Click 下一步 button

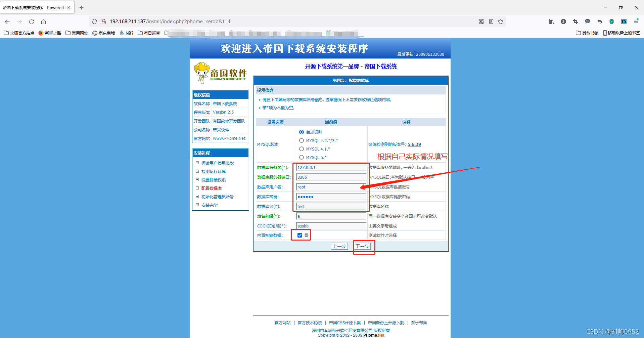pyautogui.click(x=363, y=246)
